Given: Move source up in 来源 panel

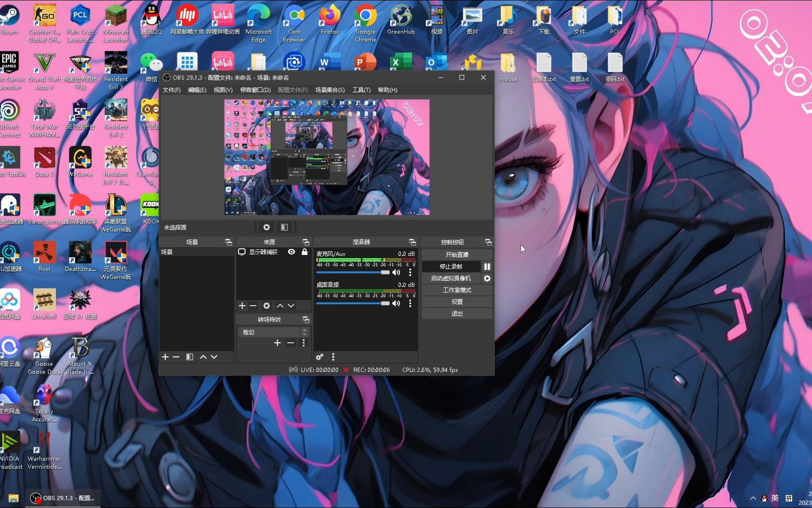Looking at the screenshot, I should (280, 306).
